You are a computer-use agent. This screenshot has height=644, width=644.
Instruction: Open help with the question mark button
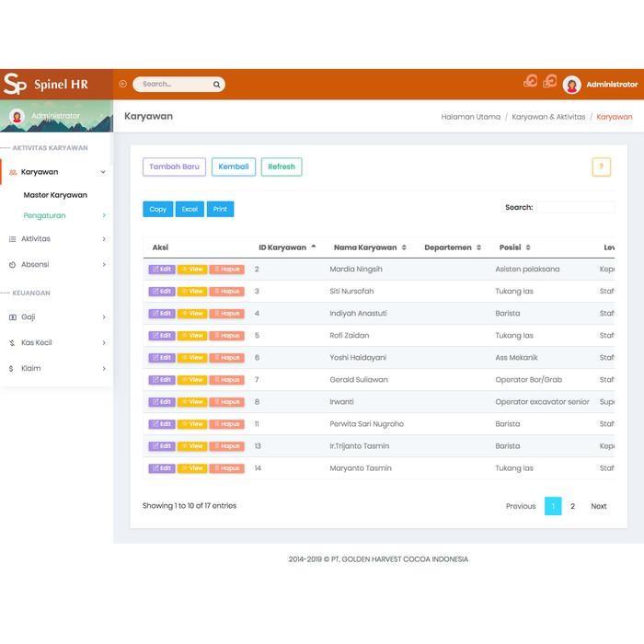602,167
